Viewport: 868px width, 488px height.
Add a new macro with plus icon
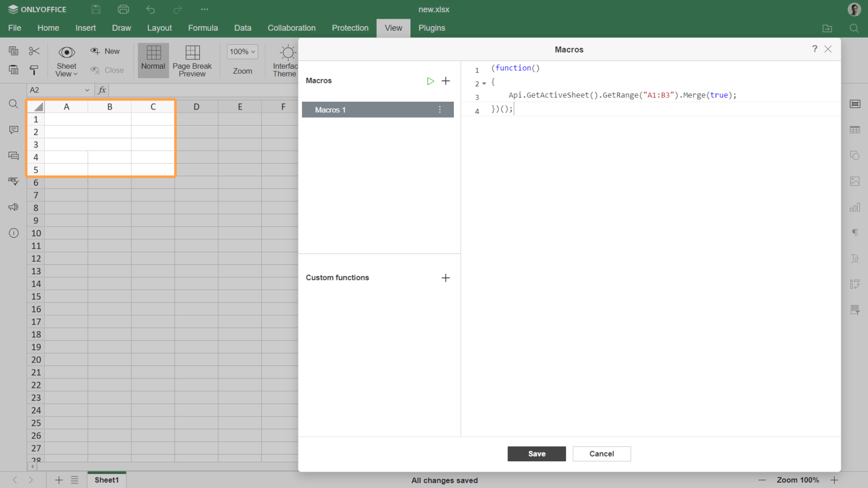coord(446,81)
